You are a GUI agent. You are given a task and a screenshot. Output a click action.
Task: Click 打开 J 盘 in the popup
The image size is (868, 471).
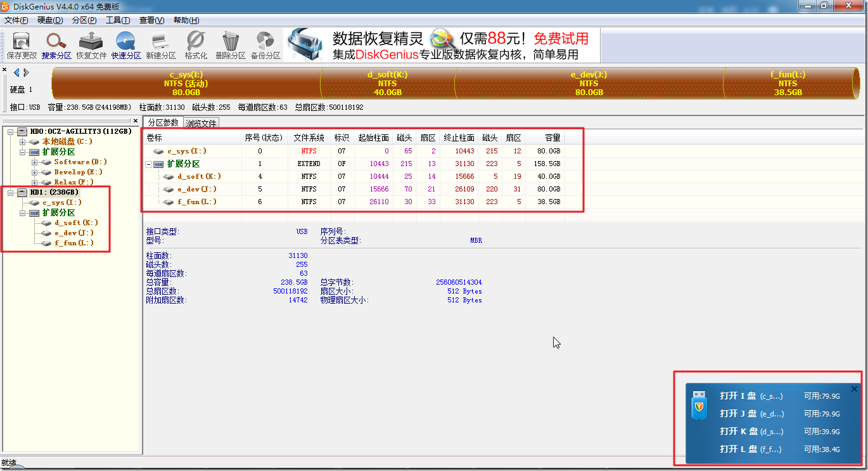pyautogui.click(x=752, y=414)
